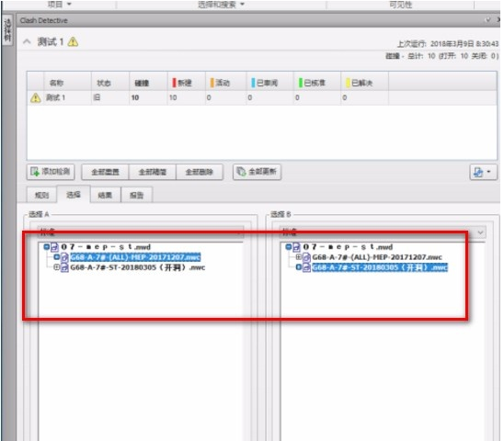
Task: Open the 选择树 side tab
Action: click(7, 29)
